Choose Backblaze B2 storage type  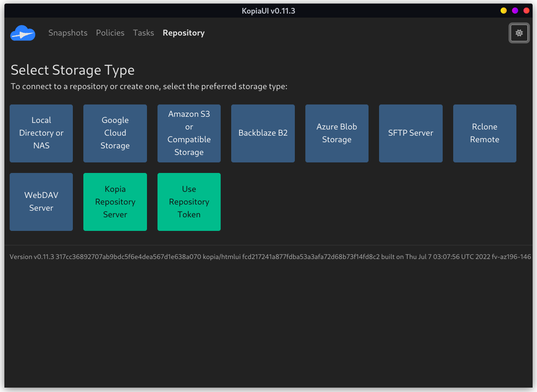[x=263, y=133]
